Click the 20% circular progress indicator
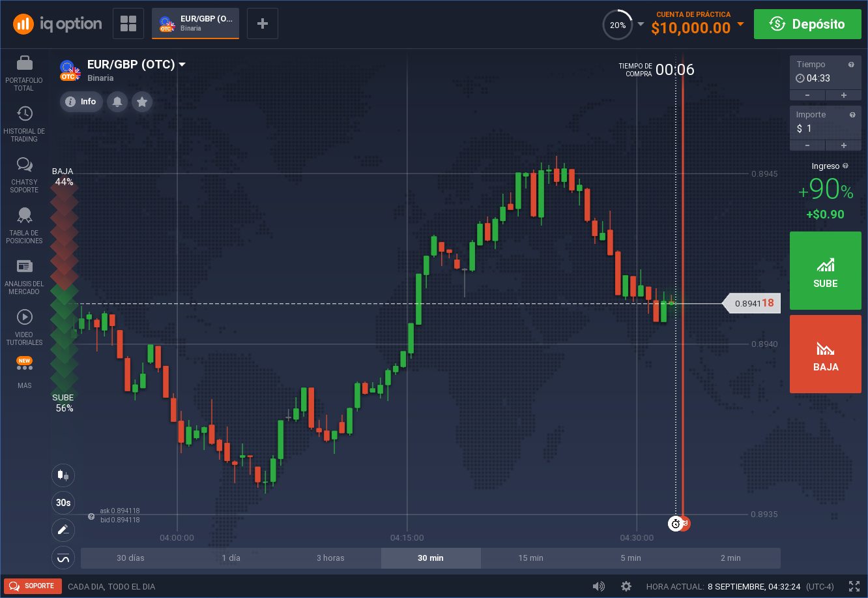The height and width of the screenshot is (598, 868). pos(618,25)
